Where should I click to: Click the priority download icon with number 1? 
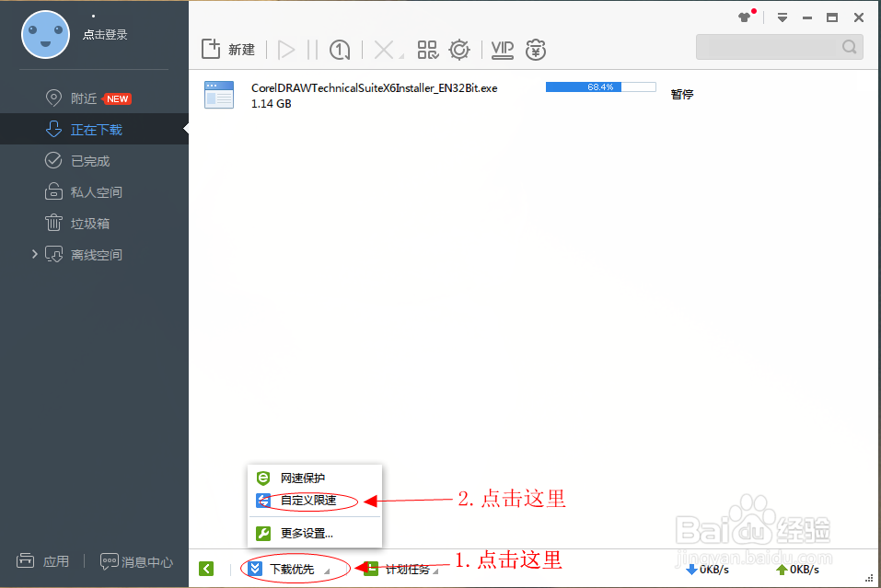(x=340, y=50)
